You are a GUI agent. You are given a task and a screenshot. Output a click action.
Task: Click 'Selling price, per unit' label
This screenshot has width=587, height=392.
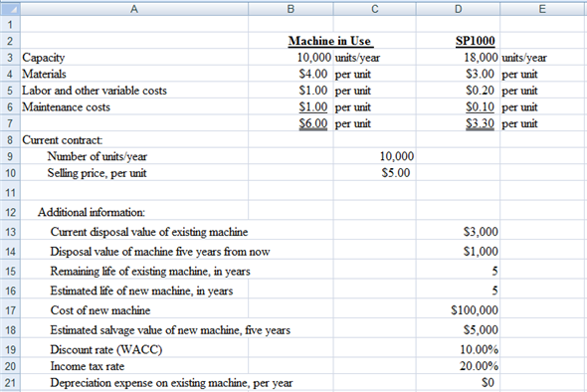tap(97, 173)
